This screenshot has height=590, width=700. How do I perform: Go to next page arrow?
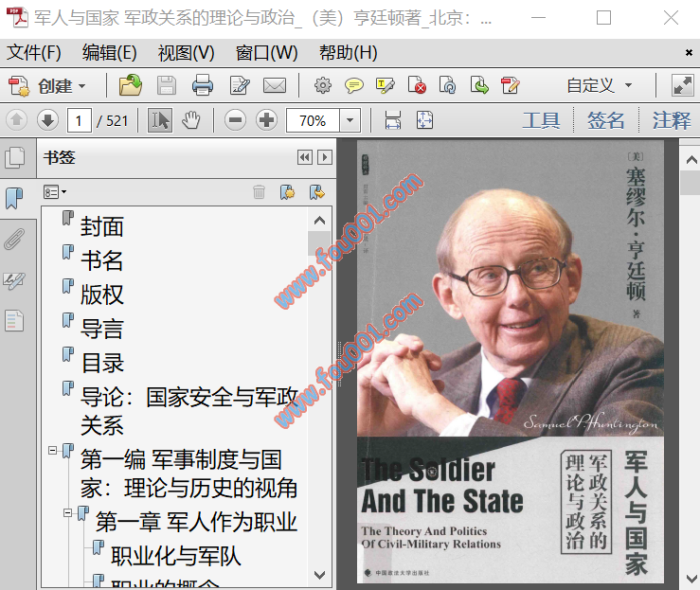click(x=47, y=120)
